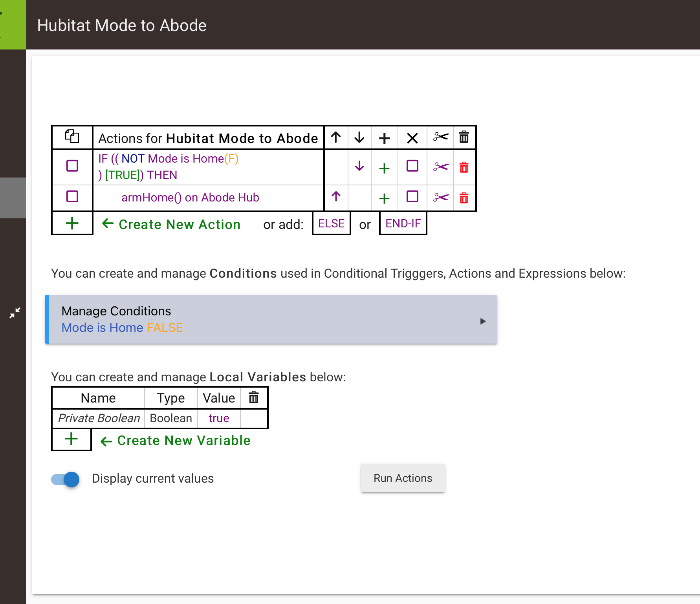Add an ELSE statement

pyautogui.click(x=332, y=223)
